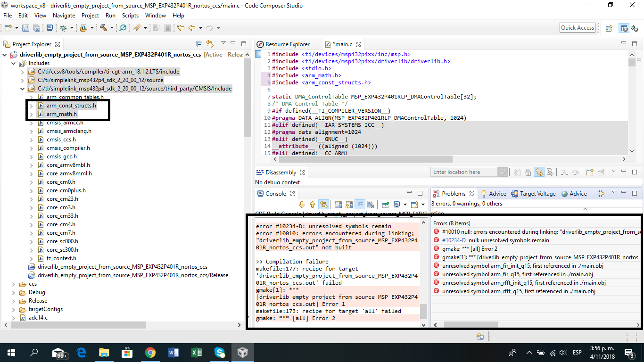Build the project with the hammer icon
Viewport: 644px width, 362px height.
[103, 28]
